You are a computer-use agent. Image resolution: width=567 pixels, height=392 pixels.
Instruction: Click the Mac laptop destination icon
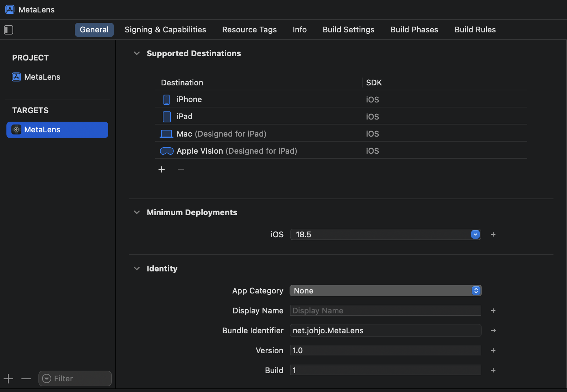166,134
